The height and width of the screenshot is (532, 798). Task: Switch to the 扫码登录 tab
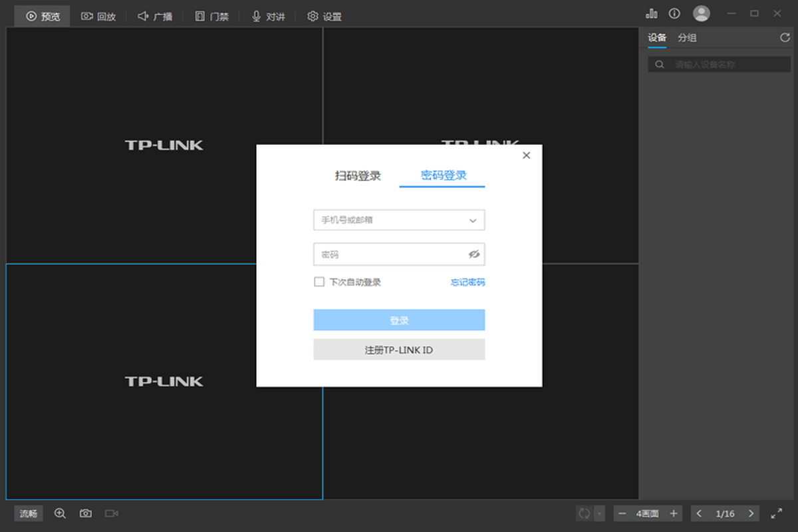click(x=358, y=176)
